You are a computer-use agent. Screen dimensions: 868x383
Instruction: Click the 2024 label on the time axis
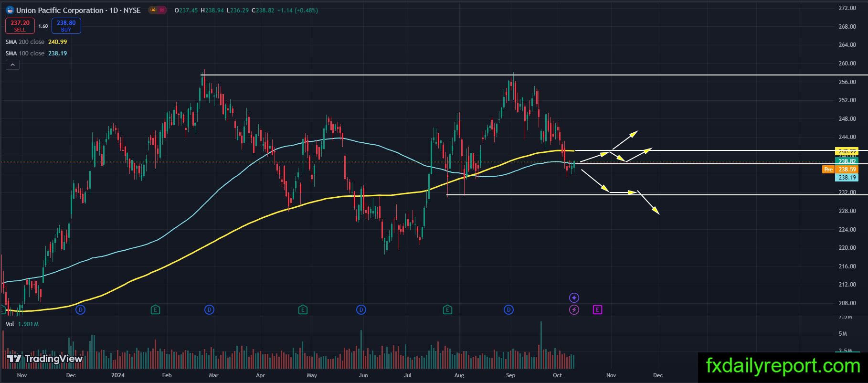pyautogui.click(x=118, y=375)
